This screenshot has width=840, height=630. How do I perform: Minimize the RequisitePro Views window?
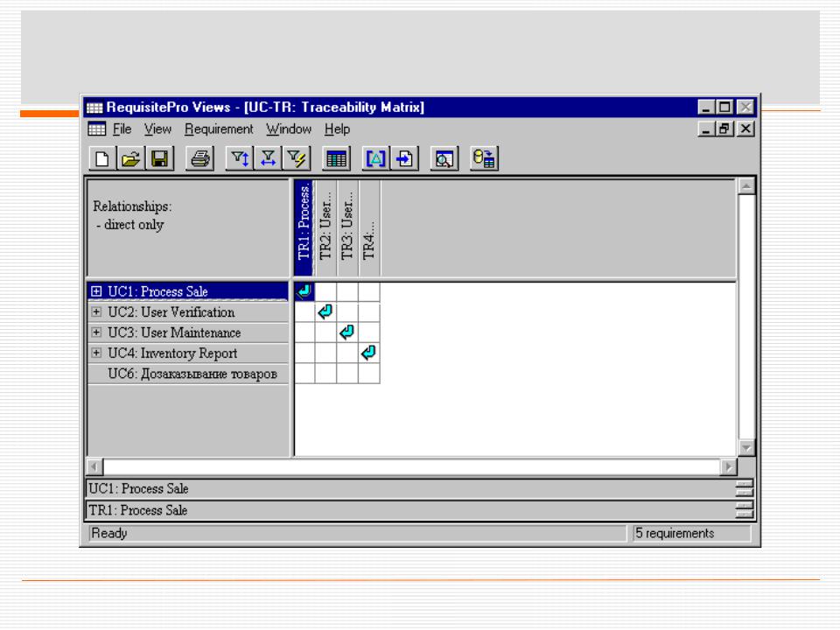click(707, 108)
